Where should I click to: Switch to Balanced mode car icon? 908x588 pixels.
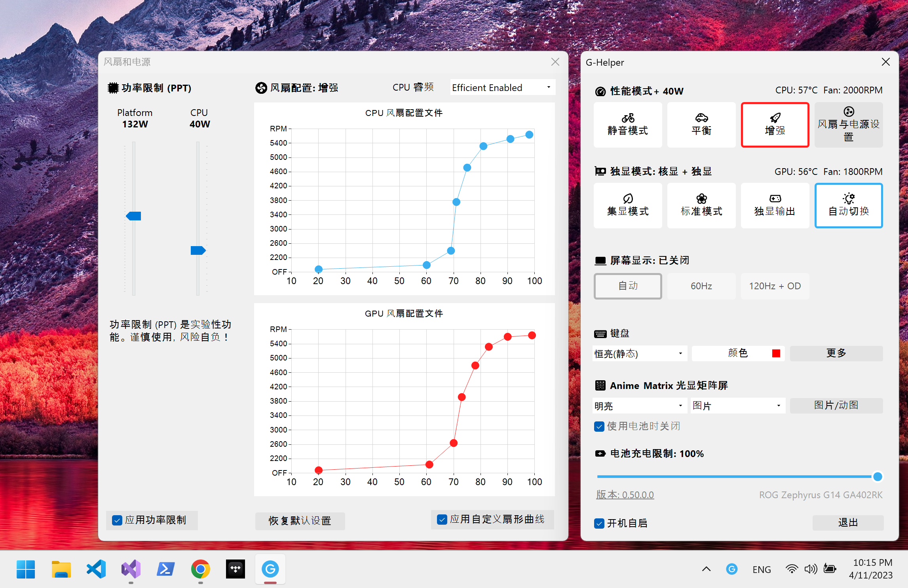[701, 118]
